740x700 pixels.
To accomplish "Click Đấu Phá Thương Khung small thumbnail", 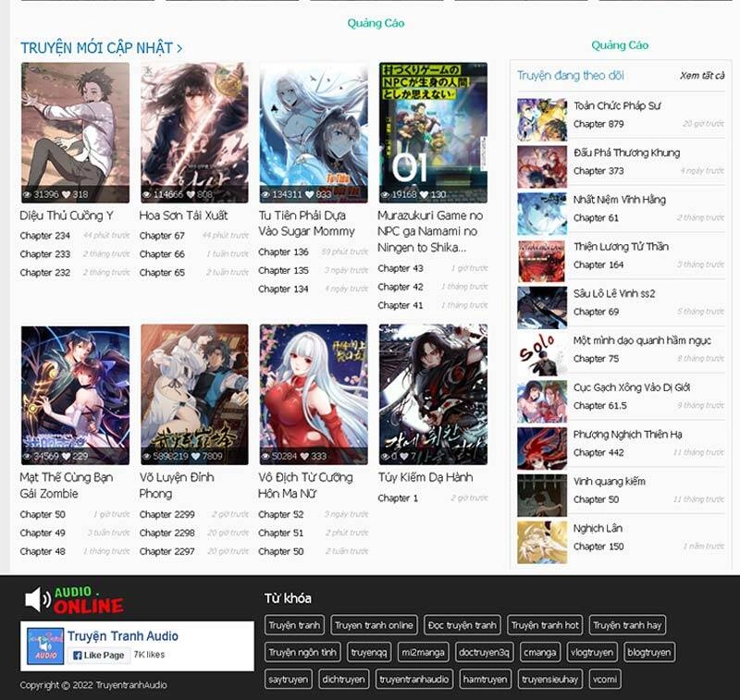I will click(541, 167).
